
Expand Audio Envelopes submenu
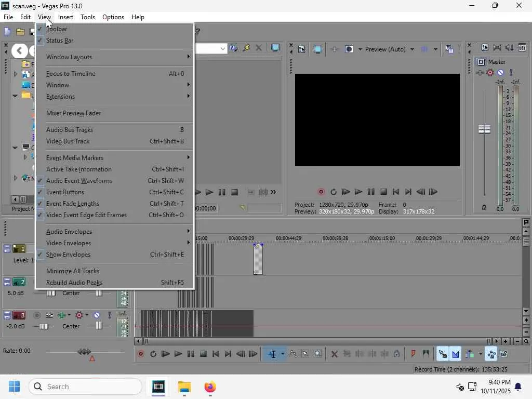pyautogui.click(x=115, y=232)
